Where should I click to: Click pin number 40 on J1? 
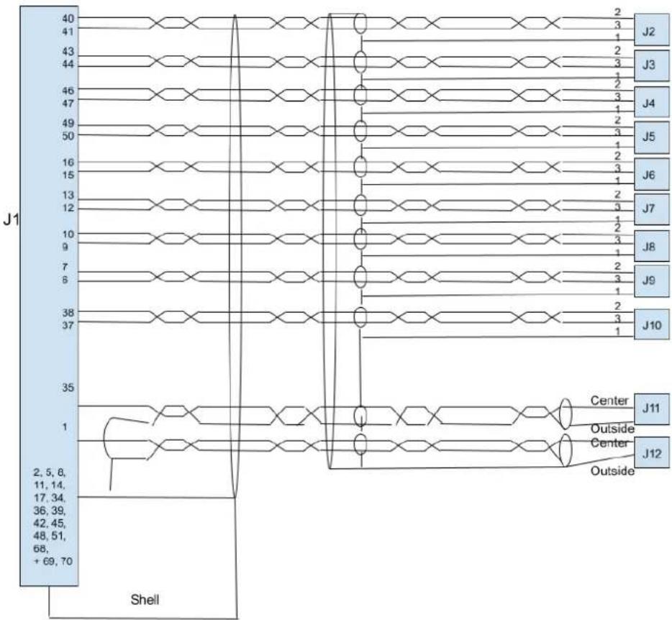coord(68,19)
